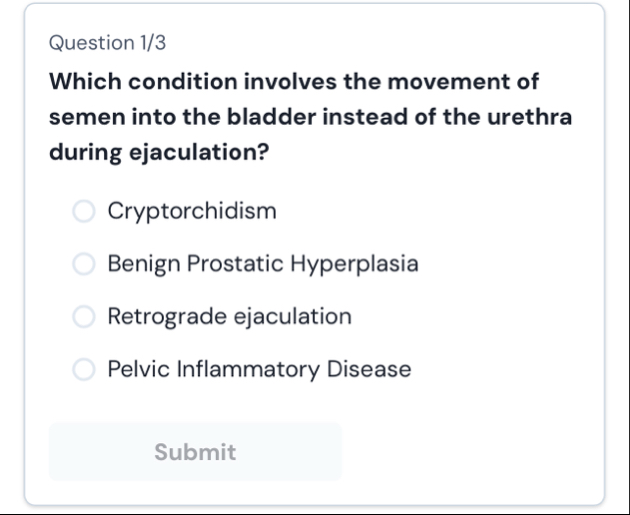Click the bold question prompt text
Image resolution: width=630 pixels, height=515 pixels.
click(x=310, y=118)
